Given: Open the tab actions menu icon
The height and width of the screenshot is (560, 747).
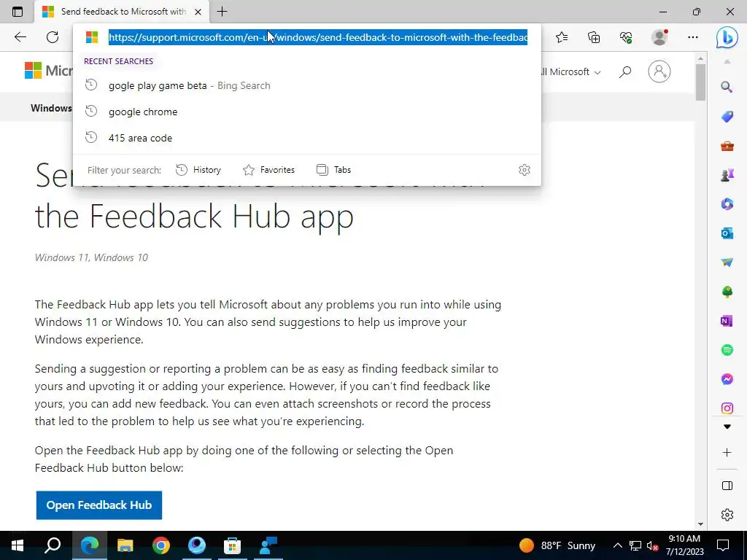Looking at the screenshot, I should coord(18,12).
